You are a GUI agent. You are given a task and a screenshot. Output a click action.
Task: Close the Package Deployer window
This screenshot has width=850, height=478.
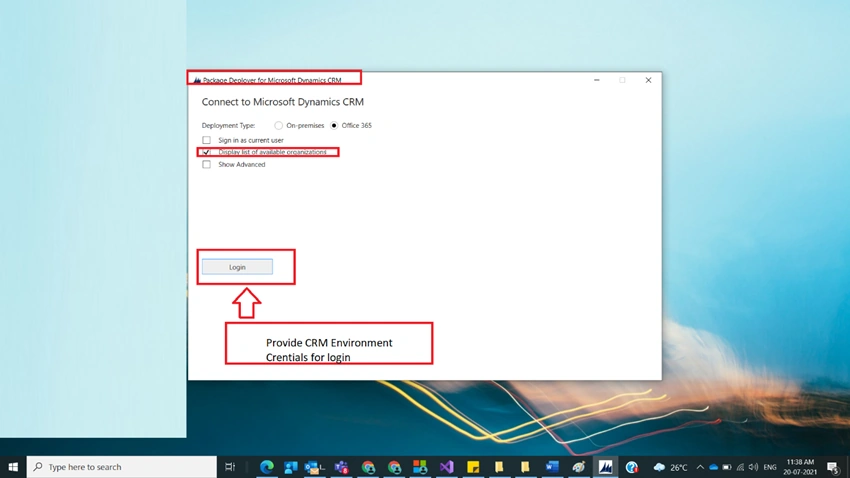[648, 80]
